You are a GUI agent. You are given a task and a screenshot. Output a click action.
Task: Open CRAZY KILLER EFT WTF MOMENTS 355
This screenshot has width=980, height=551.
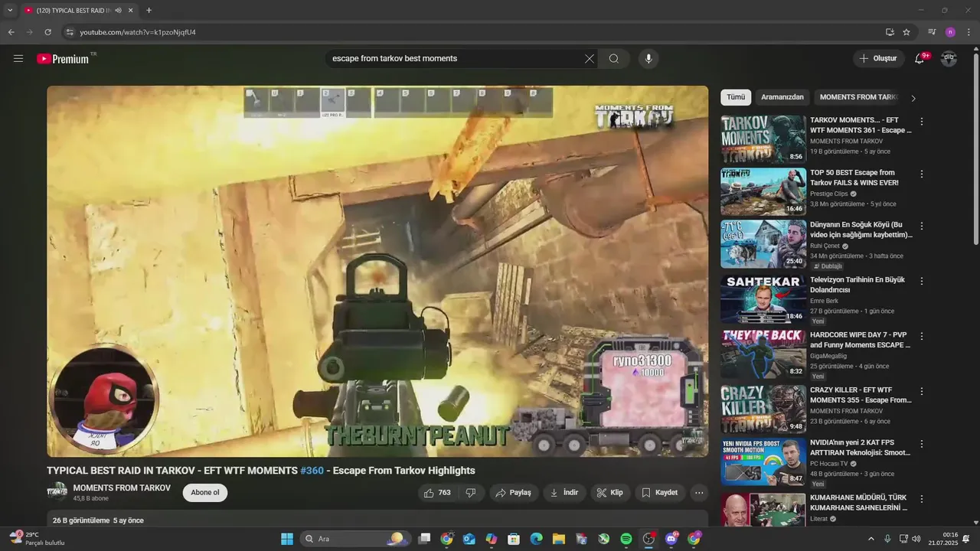(x=861, y=395)
